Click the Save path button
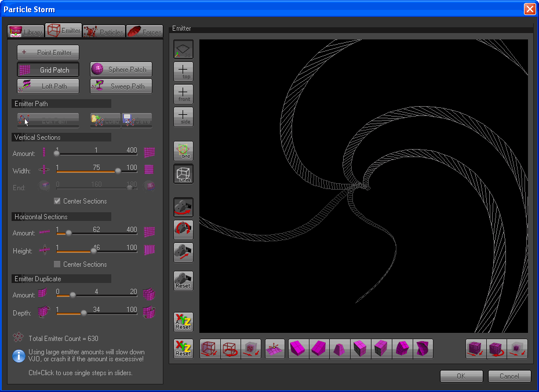539x392 pixels. [x=137, y=121]
